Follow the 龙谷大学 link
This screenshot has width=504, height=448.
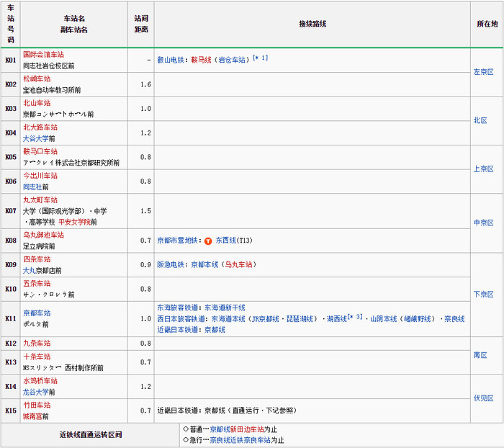tap(35, 393)
